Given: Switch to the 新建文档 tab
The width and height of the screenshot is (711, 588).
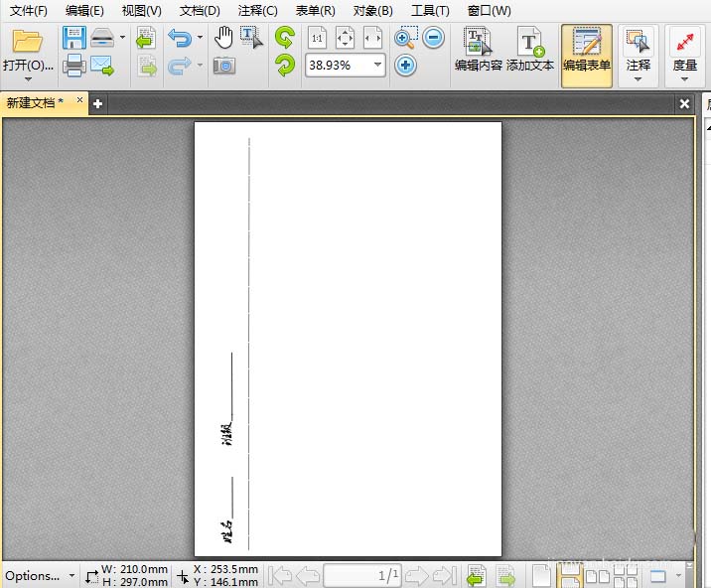Looking at the screenshot, I should (36, 102).
